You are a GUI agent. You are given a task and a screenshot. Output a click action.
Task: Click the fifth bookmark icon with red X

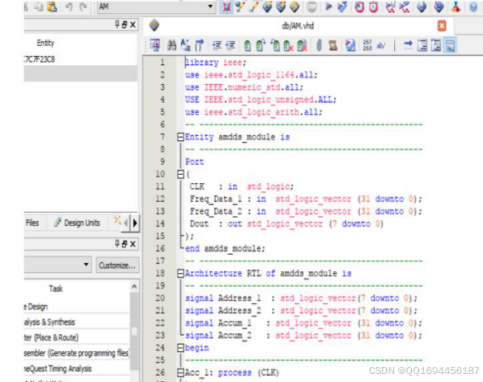(302, 46)
